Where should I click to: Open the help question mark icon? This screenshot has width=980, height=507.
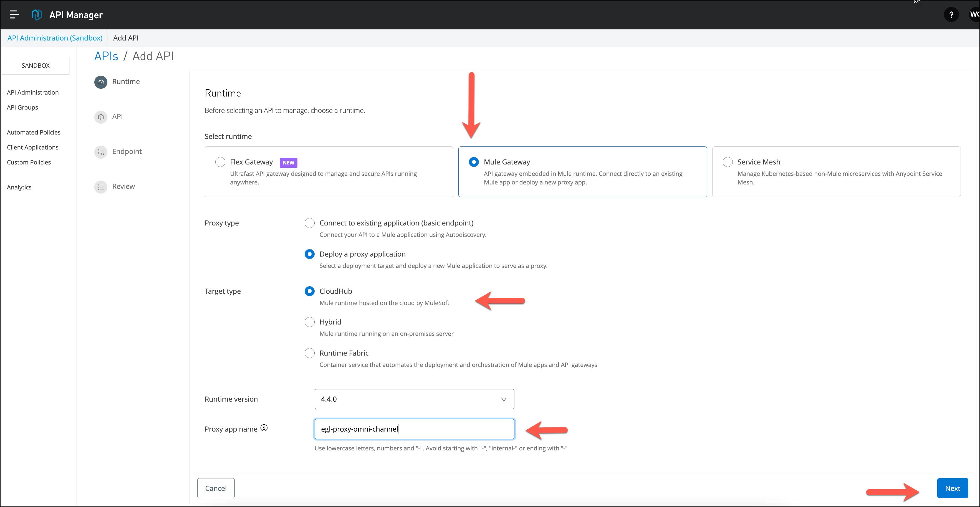point(951,15)
